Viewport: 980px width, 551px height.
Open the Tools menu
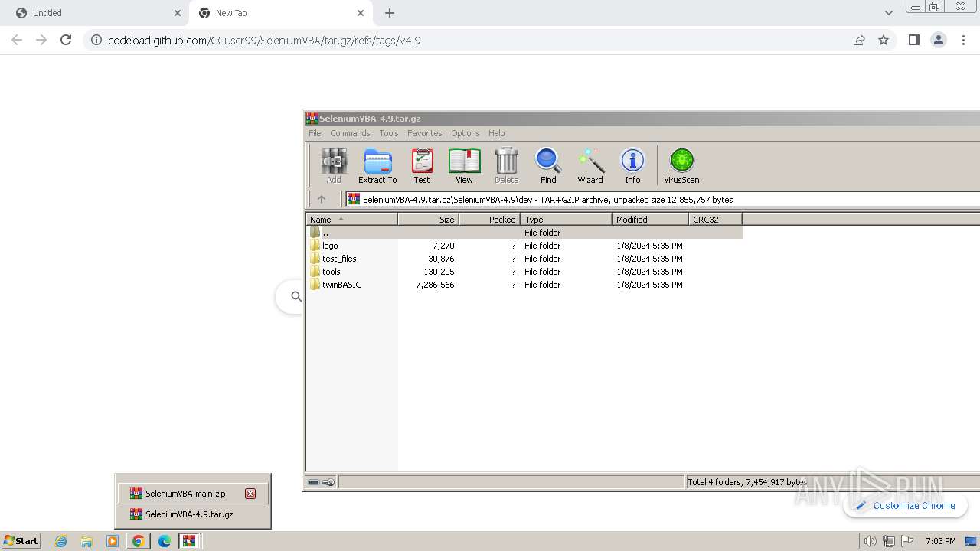pos(389,133)
